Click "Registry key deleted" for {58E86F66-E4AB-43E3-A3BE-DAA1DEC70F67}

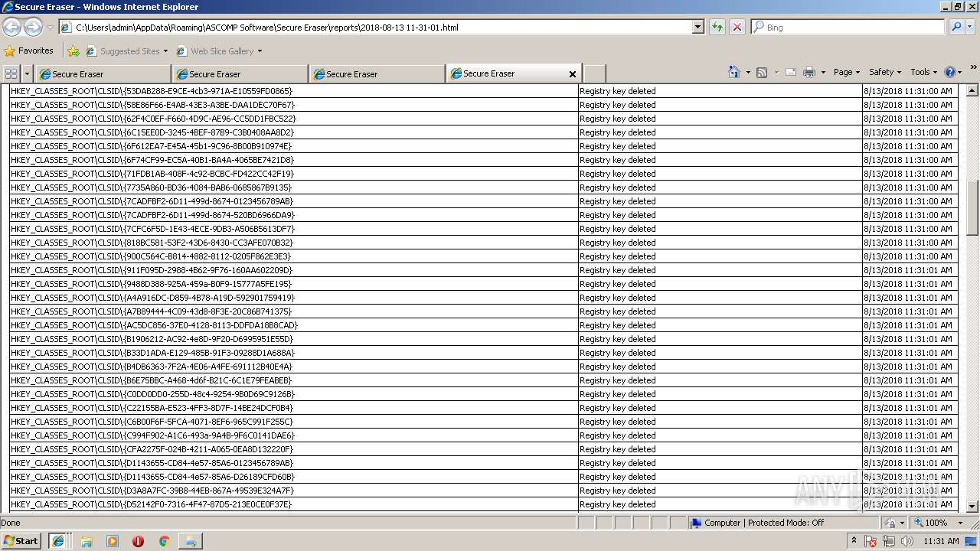click(617, 105)
